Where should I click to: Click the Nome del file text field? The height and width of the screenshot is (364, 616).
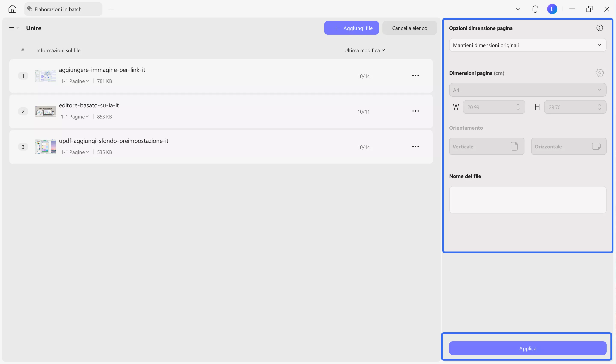click(527, 200)
